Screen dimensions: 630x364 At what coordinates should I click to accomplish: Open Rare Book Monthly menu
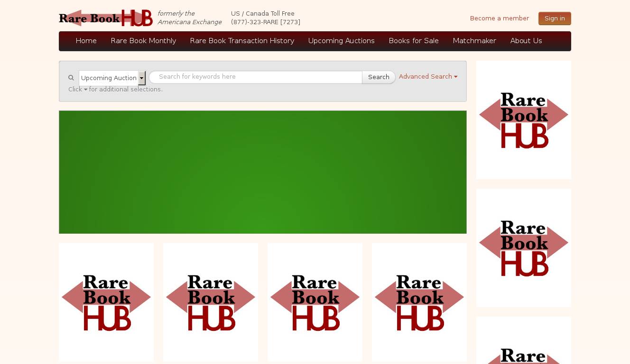point(143,41)
